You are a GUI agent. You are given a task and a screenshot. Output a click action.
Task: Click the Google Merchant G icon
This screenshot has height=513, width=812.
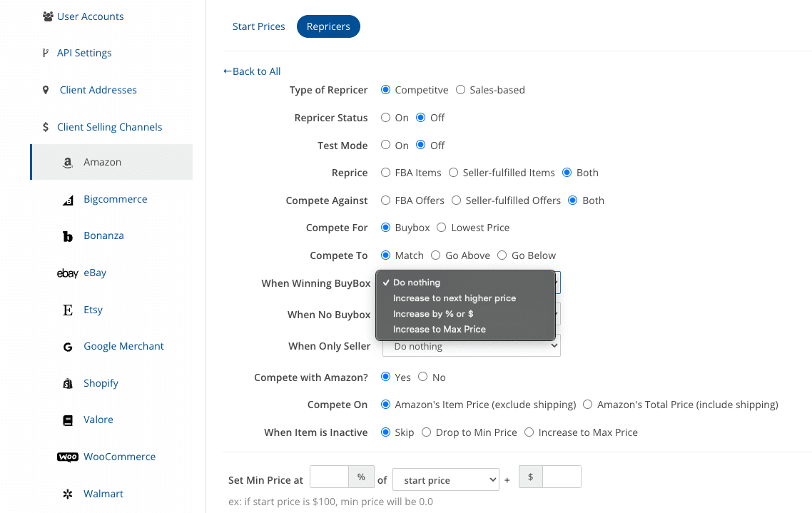coord(68,347)
